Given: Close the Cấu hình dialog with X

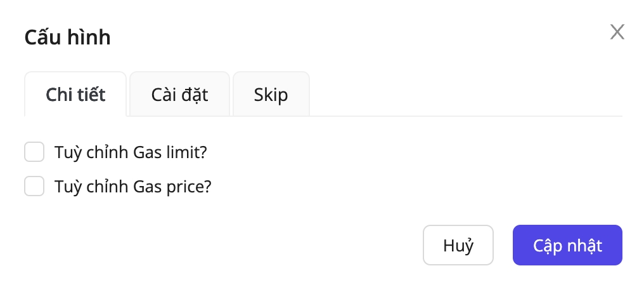Looking at the screenshot, I should (x=617, y=32).
